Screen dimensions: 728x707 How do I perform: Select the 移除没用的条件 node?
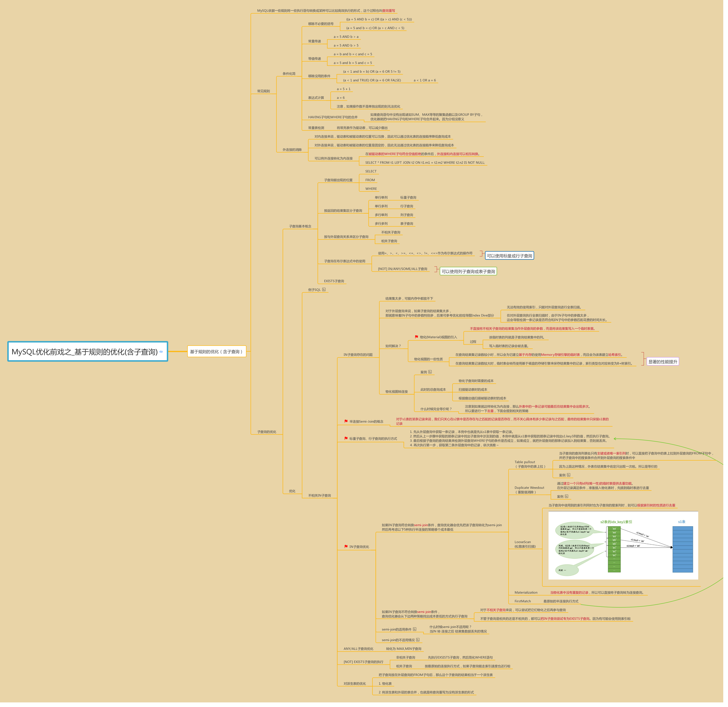pyautogui.click(x=321, y=76)
